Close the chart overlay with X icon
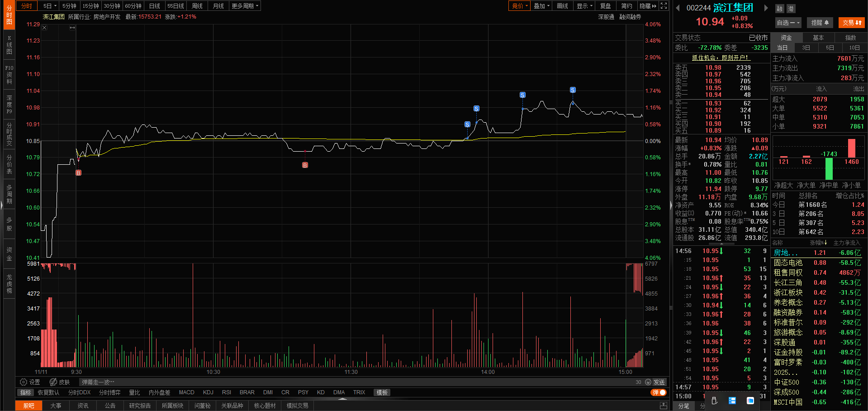 (44, 28)
